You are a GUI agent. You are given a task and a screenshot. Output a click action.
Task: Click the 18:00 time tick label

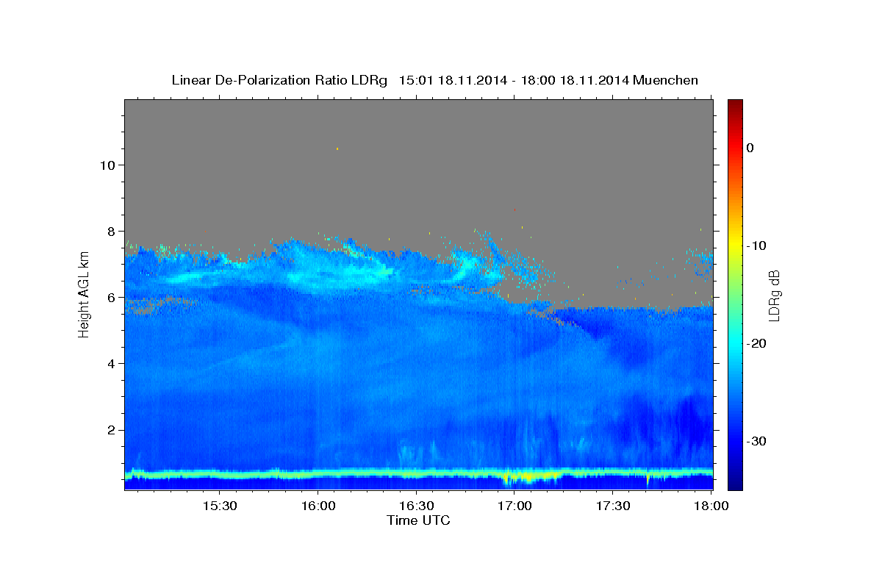point(711,506)
